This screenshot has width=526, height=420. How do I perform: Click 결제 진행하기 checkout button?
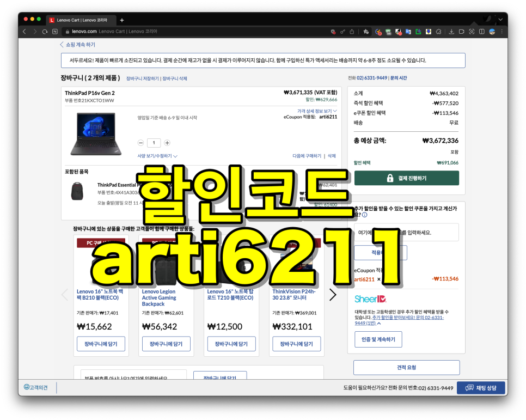click(407, 178)
